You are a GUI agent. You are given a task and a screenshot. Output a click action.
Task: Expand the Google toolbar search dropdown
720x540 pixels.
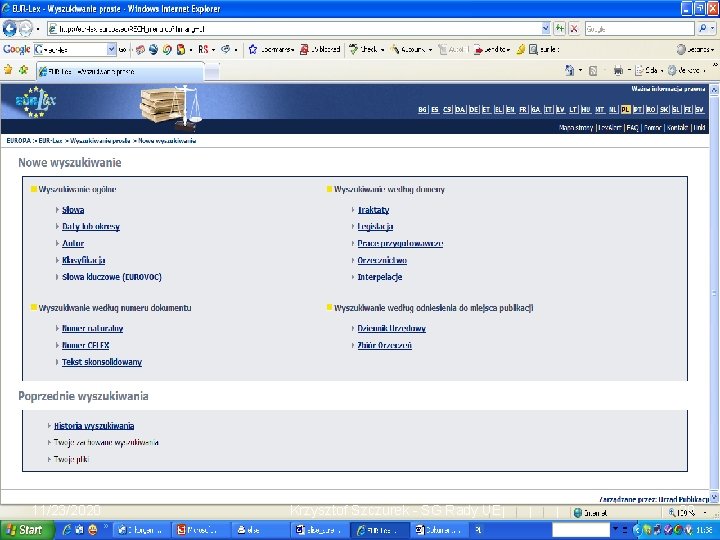tap(112, 49)
